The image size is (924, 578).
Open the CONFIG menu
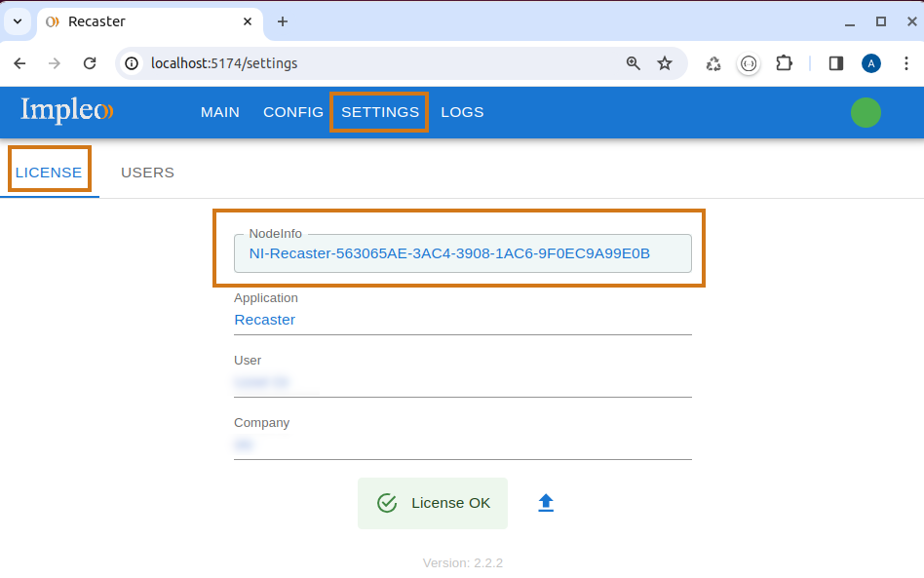pos(293,112)
